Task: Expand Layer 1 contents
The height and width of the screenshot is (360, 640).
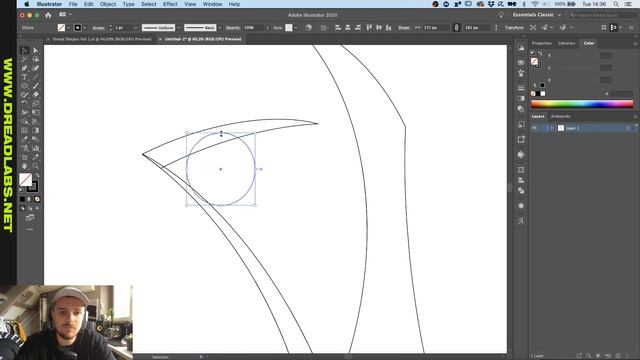Action: coord(552,128)
